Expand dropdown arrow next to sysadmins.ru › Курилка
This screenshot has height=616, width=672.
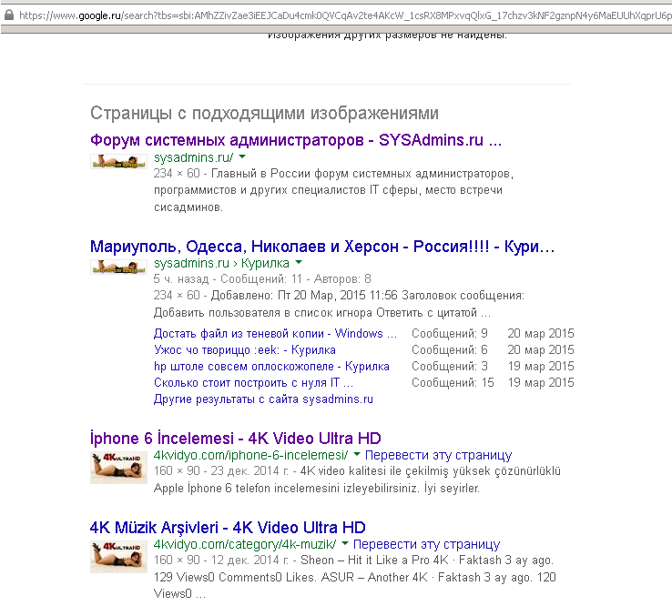click(x=299, y=262)
